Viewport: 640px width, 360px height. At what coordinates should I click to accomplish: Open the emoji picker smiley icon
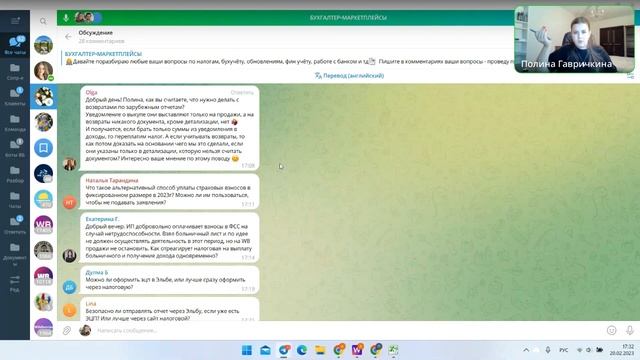click(611, 330)
